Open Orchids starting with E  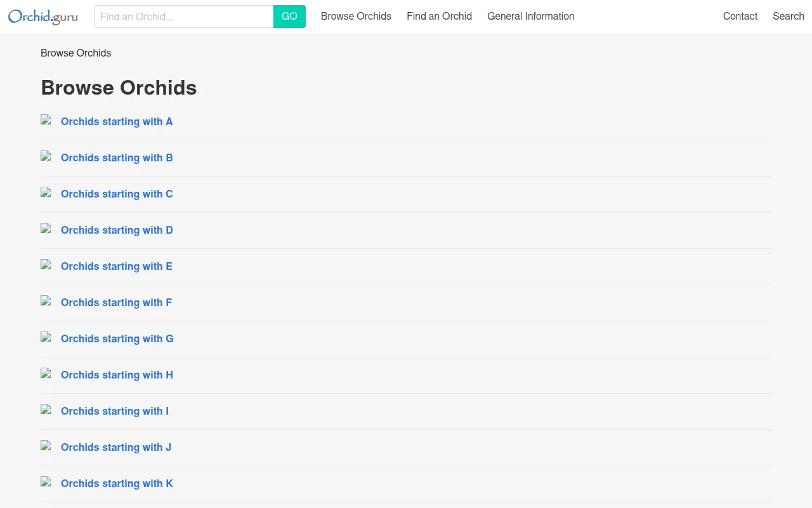[117, 266]
